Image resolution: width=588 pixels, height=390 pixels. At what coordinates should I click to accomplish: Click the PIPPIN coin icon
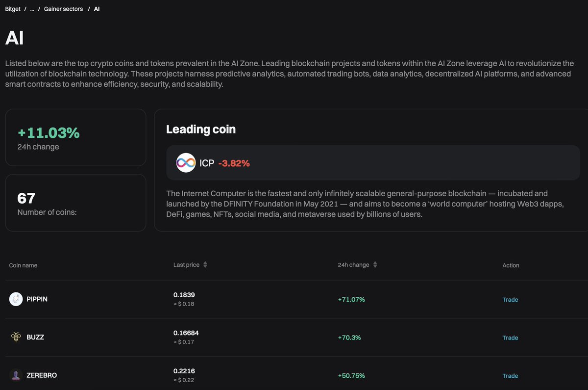pos(16,299)
